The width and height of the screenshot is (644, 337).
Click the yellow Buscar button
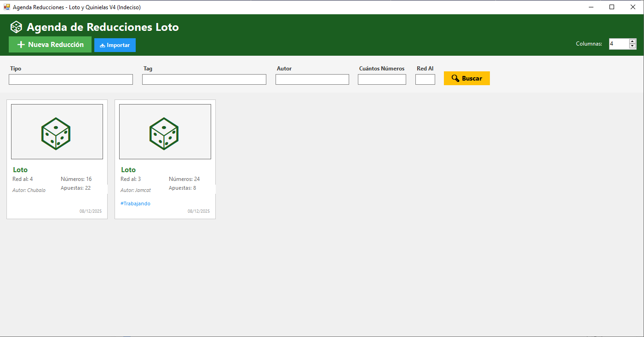tap(467, 78)
